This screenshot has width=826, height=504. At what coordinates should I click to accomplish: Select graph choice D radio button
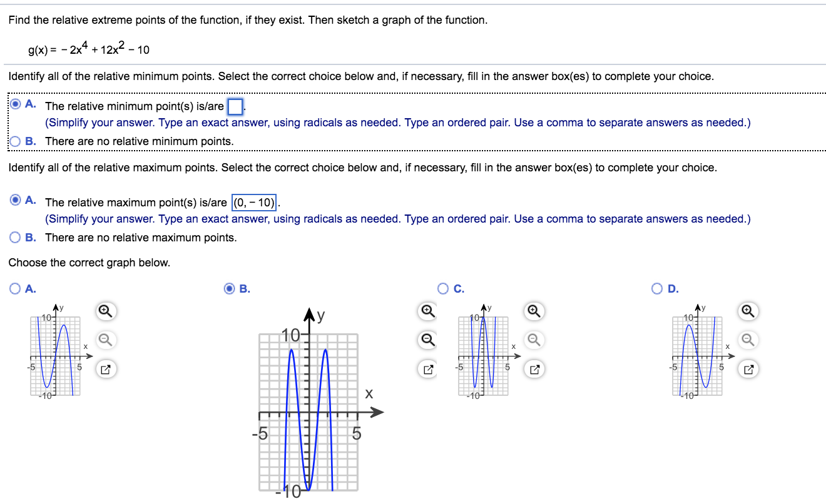point(658,288)
